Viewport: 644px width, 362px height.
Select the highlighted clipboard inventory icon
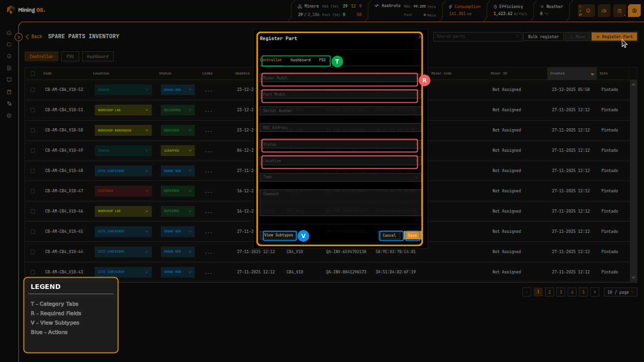(9, 91)
